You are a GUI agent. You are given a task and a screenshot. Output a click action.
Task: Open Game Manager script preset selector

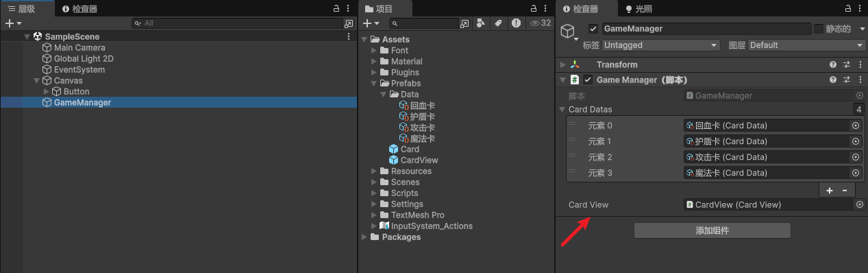click(847, 80)
